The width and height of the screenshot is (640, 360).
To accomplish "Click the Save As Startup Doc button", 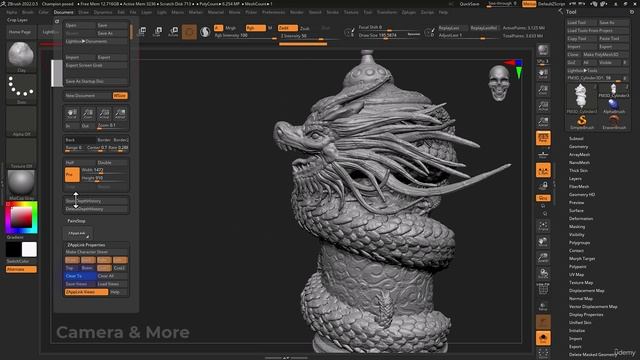I will coord(96,81).
